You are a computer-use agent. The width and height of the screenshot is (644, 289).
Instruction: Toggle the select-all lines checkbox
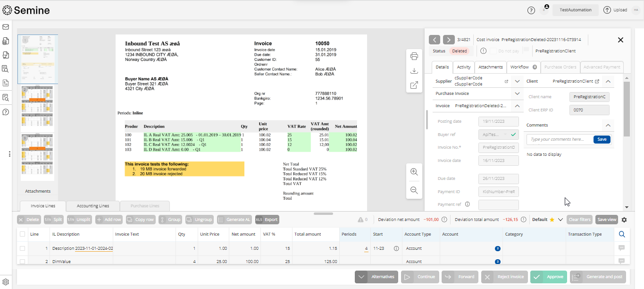pos(23,234)
